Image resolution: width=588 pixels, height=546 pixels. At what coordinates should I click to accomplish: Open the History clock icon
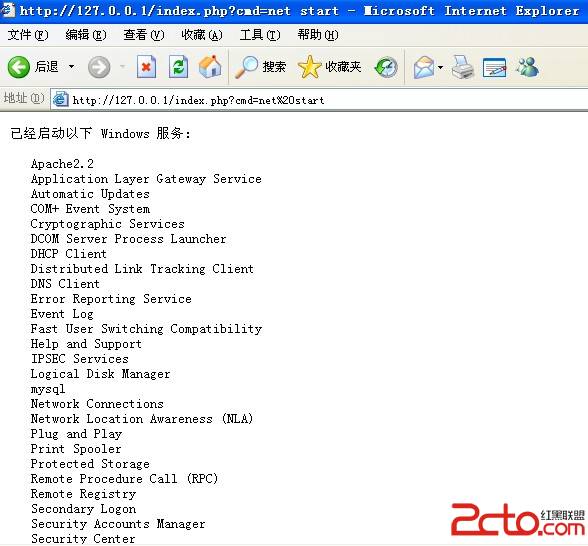coord(386,68)
